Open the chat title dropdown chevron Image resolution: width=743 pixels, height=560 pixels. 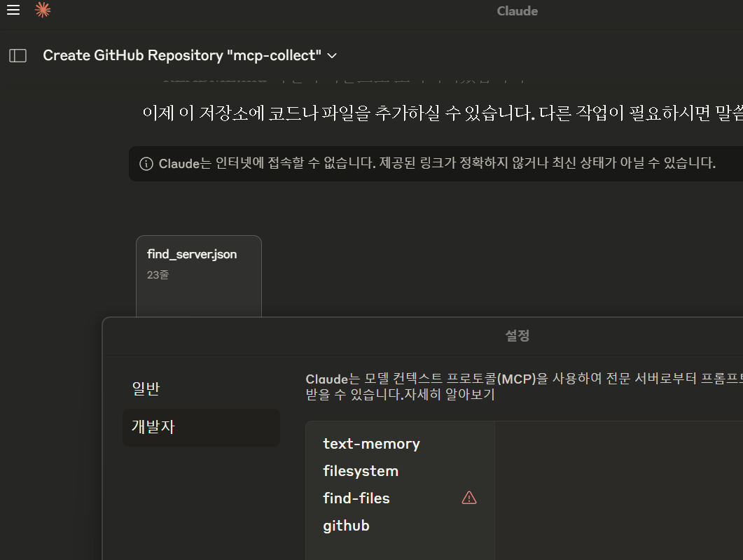tap(332, 56)
